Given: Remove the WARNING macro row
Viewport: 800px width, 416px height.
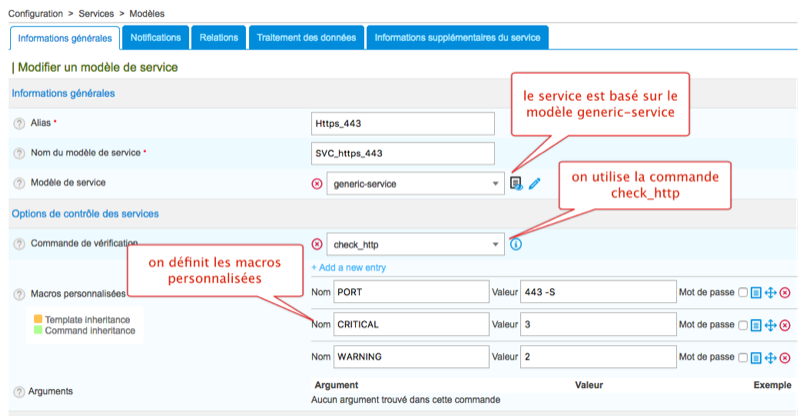Looking at the screenshot, I should pos(785,357).
